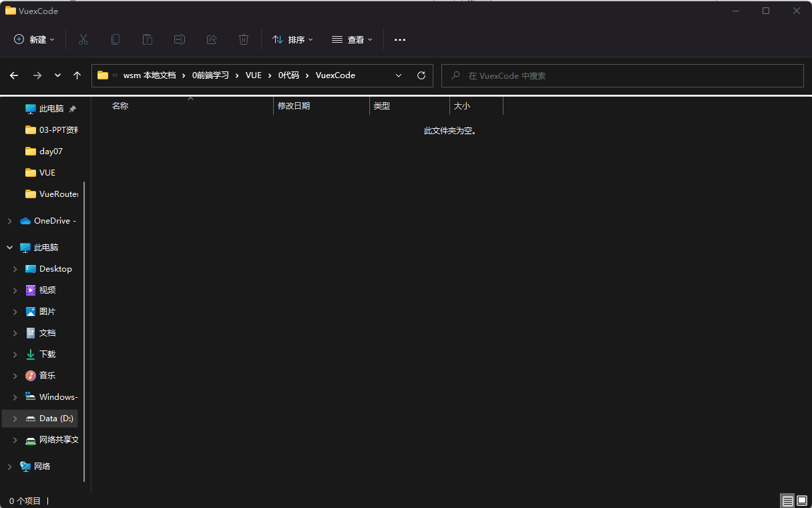Go up one level with the up arrow
This screenshot has width=812, height=508.
pos(77,75)
